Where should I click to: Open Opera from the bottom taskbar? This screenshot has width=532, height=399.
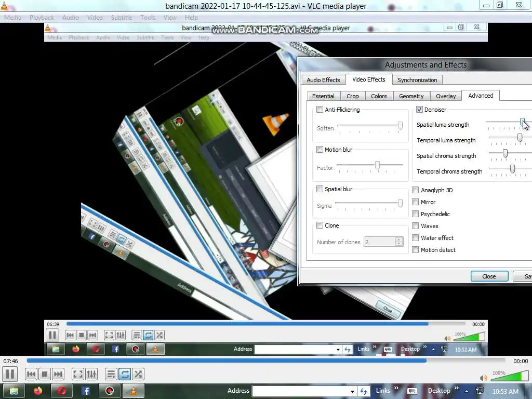(62, 391)
